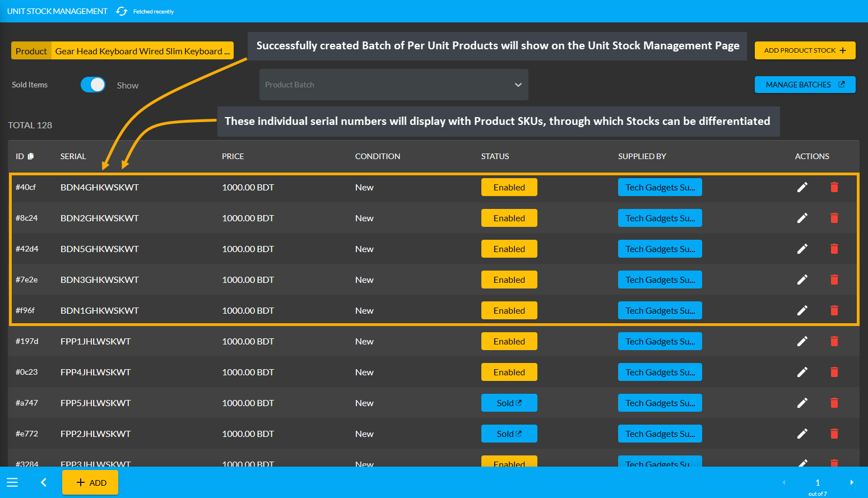Delete stock row BDN5GHKWSKWT with trash icon

834,249
